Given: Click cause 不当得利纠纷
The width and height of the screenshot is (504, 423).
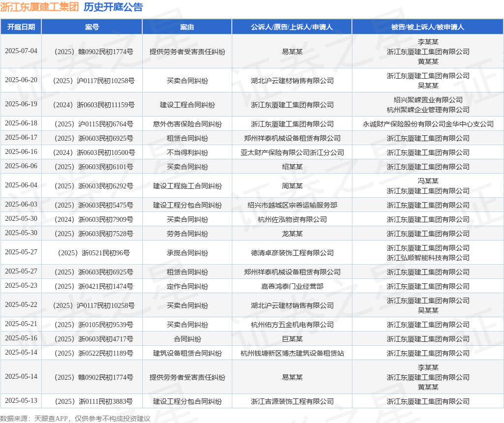Looking at the screenshot, I should (x=187, y=152).
